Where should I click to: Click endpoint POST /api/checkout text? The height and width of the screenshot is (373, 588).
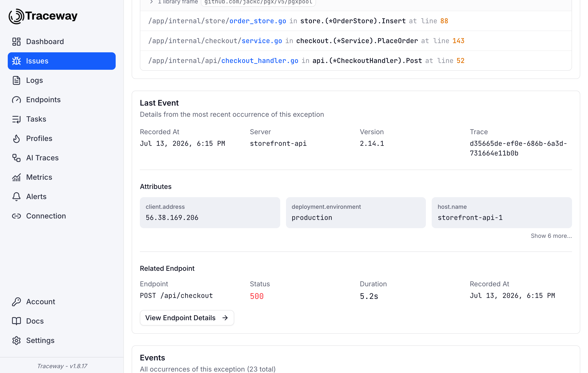(x=176, y=296)
